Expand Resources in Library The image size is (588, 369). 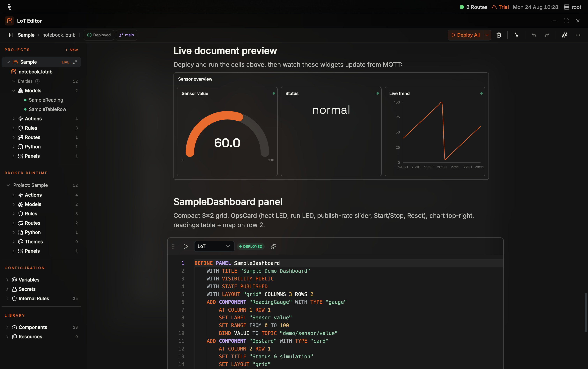pyautogui.click(x=7, y=336)
